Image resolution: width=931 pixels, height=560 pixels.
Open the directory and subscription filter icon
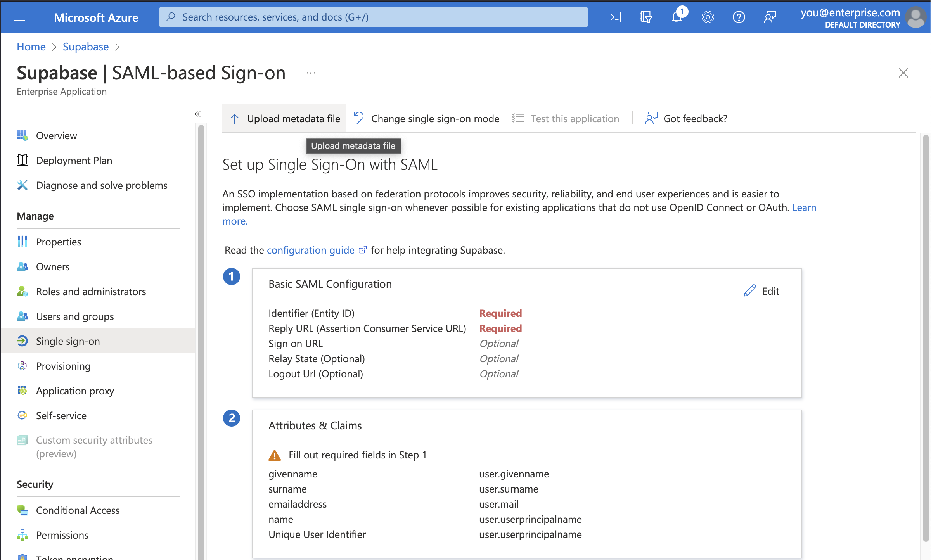(x=645, y=17)
